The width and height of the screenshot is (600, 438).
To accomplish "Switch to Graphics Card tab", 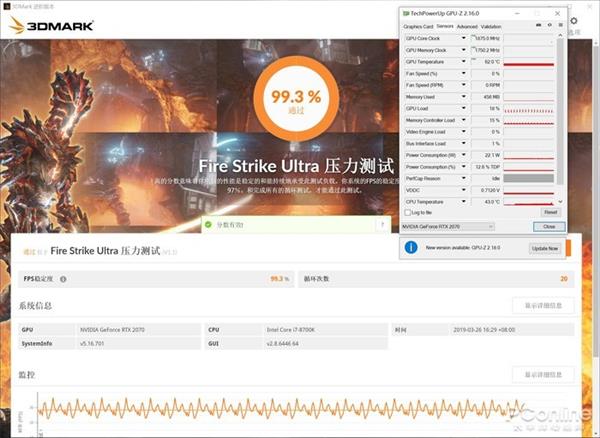I will point(418,27).
